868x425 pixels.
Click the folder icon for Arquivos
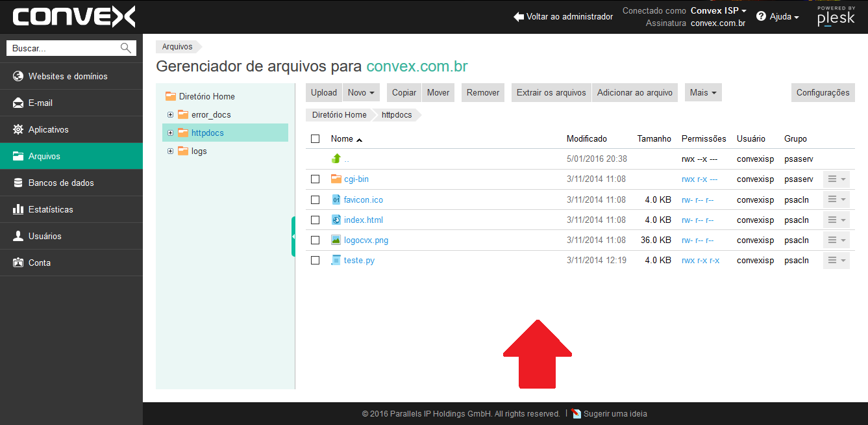point(18,156)
